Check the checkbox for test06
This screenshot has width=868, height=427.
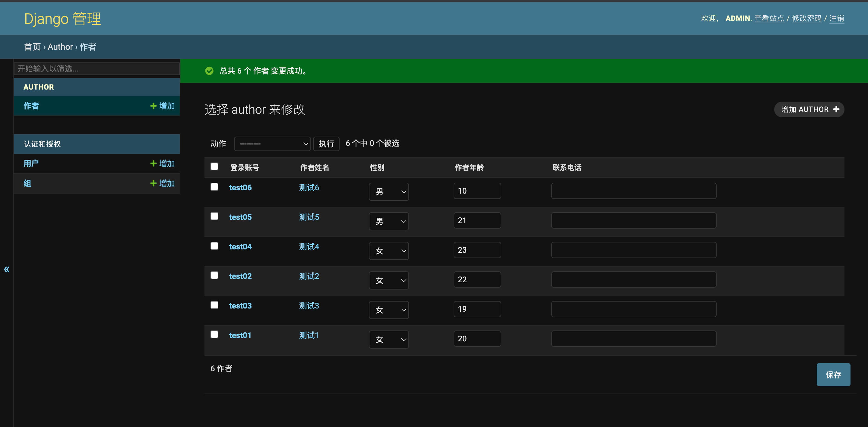[x=214, y=187]
